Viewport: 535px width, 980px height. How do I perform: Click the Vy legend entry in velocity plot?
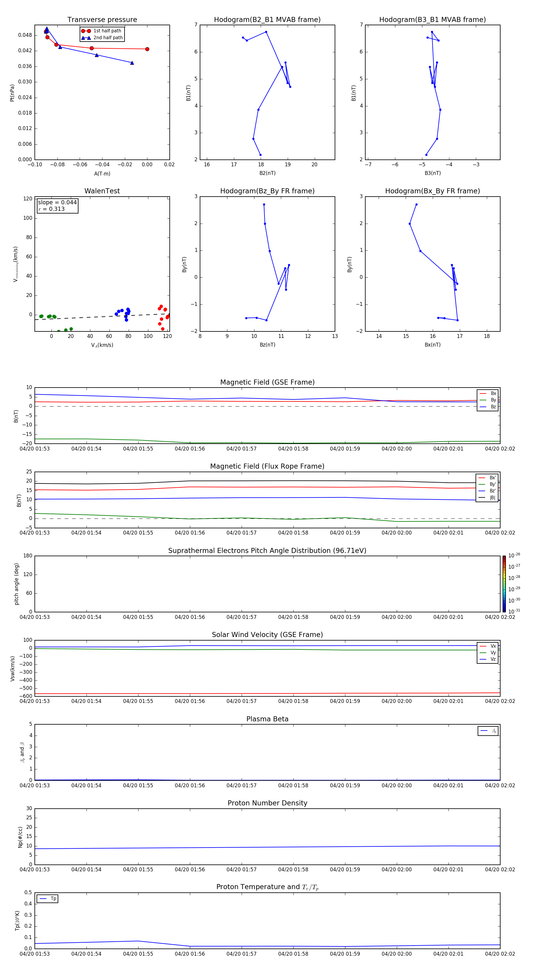pos(488,652)
